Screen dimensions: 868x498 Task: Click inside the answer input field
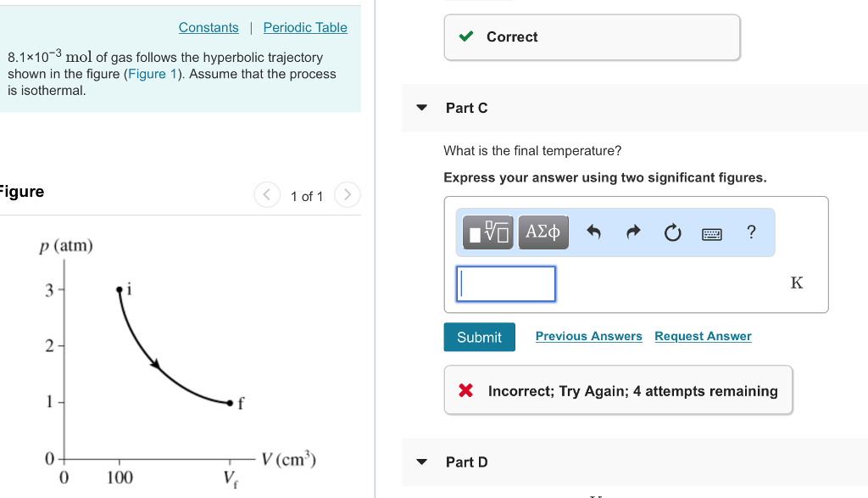pos(505,283)
